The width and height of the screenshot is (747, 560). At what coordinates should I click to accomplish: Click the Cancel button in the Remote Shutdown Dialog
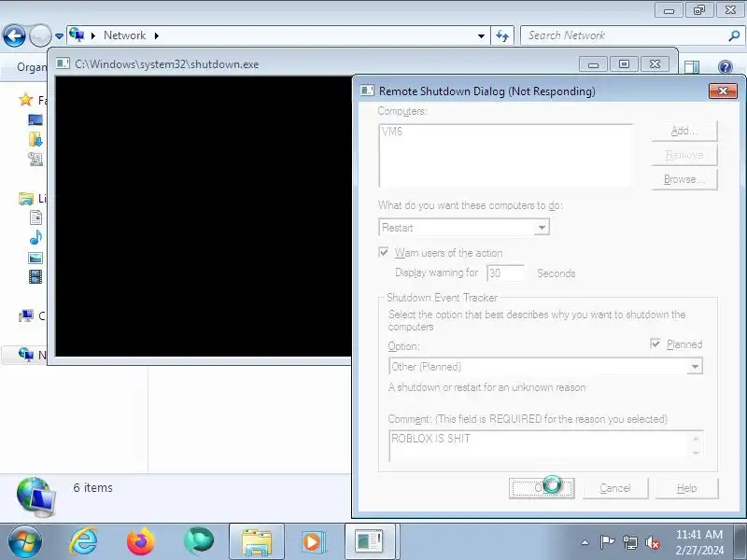[615, 488]
